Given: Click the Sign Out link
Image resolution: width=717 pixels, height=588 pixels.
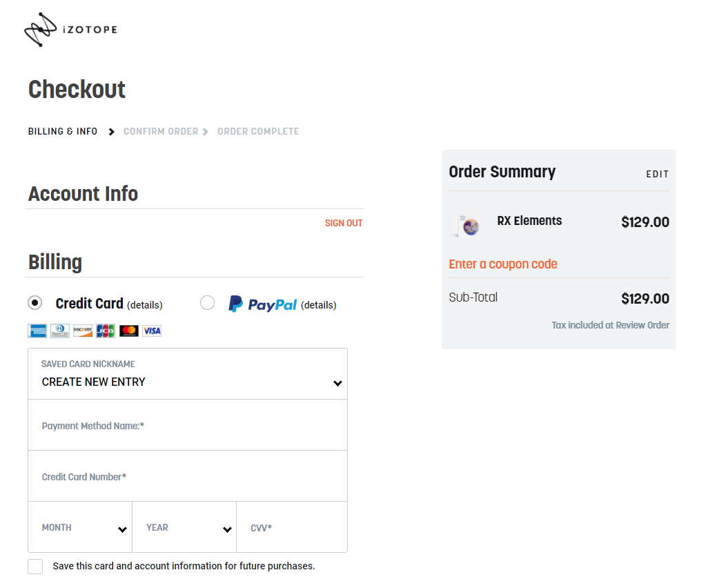Looking at the screenshot, I should click(x=344, y=223).
